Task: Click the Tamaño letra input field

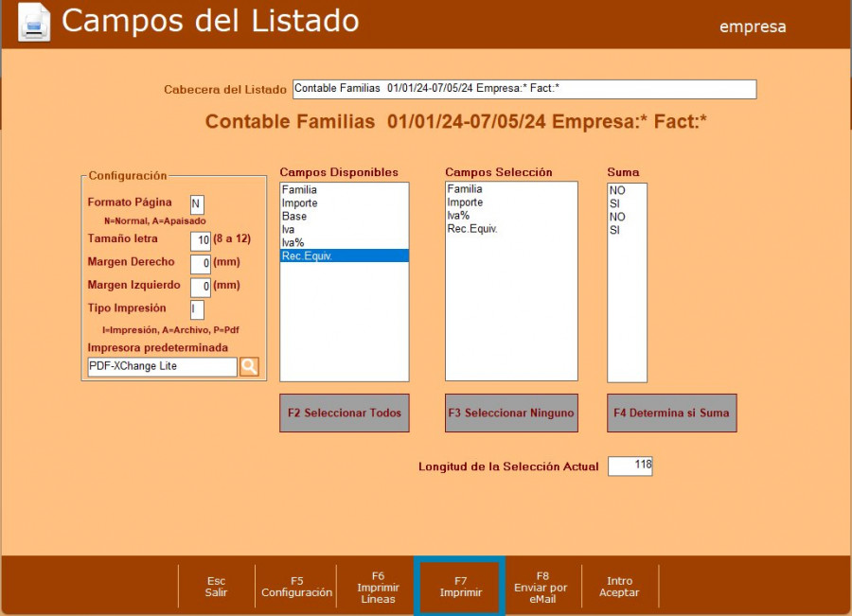Action: (200, 240)
